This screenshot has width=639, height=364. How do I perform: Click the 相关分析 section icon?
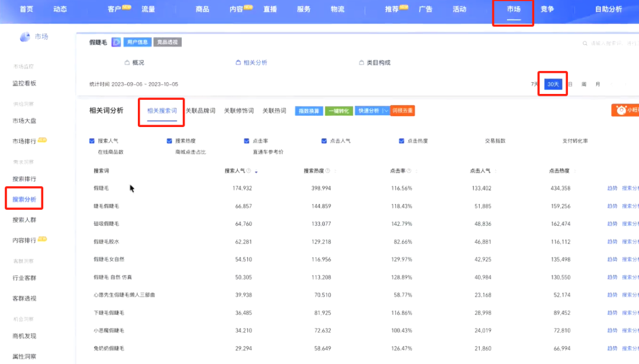(238, 63)
